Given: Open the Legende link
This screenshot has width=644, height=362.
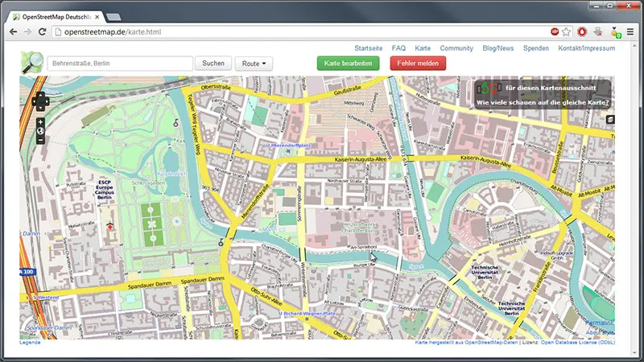Looking at the screenshot, I should (30, 343).
